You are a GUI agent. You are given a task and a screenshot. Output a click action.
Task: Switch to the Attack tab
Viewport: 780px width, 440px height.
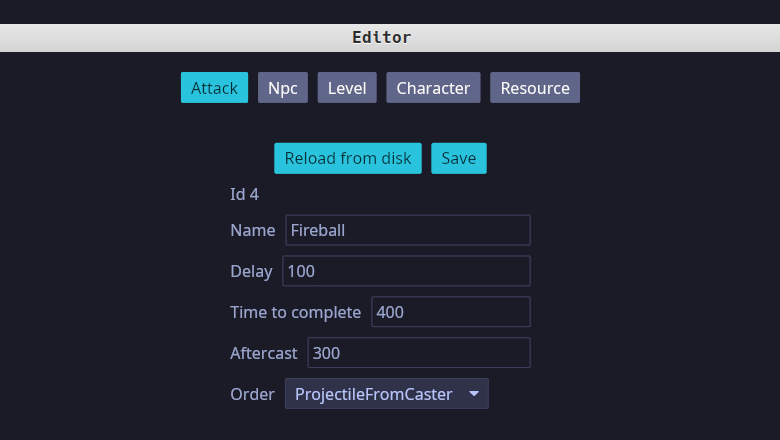coord(214,88)
